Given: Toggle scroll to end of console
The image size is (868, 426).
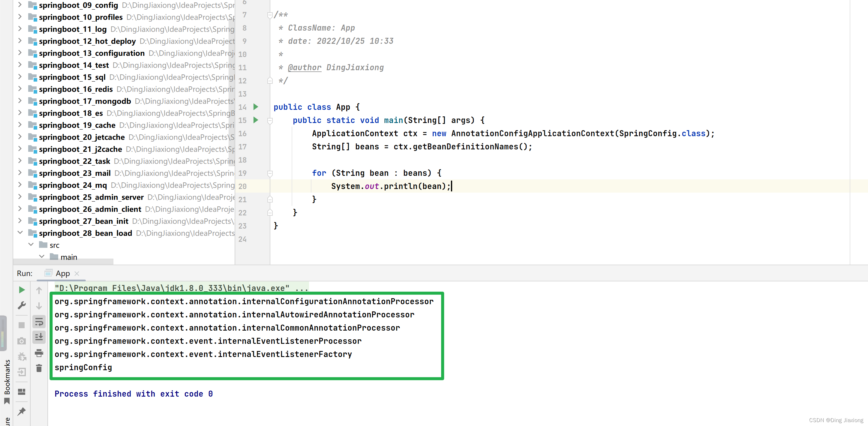Looking at the screenshot, I should click(39, 337).
